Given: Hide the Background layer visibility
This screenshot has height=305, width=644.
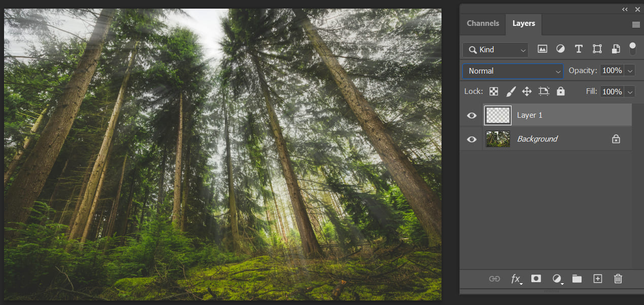Looking at the screenshot, I should (x=472, y=139).
